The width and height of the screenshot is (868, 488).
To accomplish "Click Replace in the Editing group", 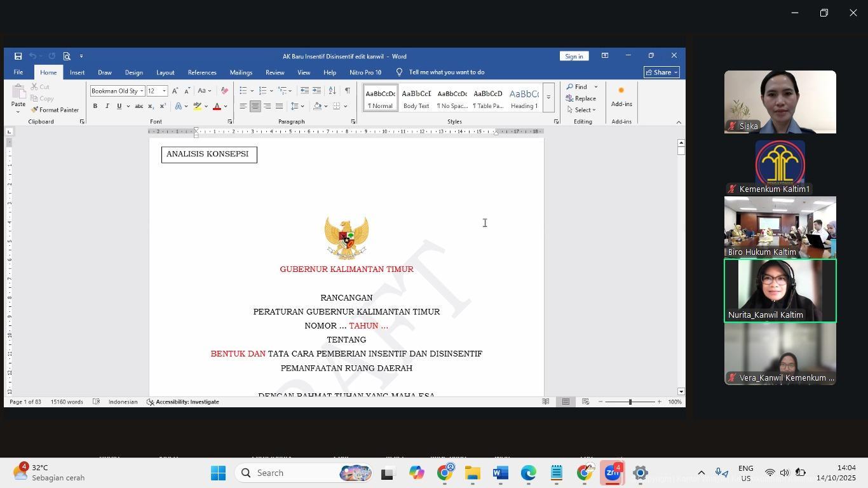I will tap(581, 98).
